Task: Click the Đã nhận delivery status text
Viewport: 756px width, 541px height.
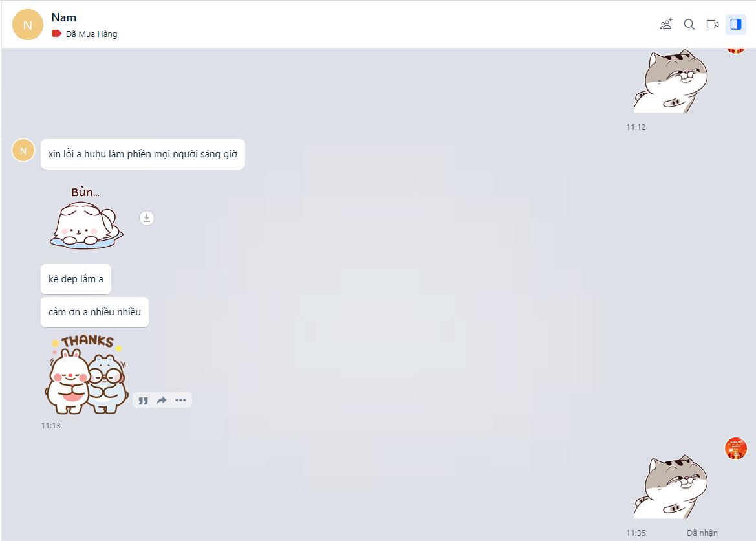Action: pos(702,533)
